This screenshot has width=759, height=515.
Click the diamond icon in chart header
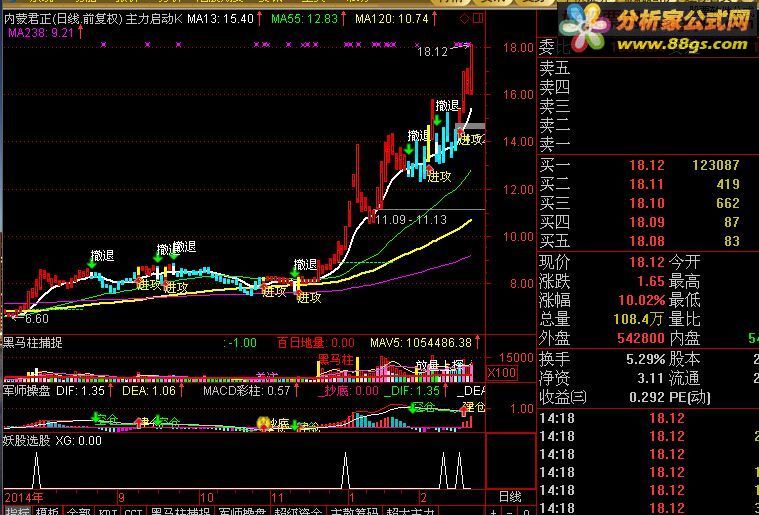pyautogui.click(x=464, y=19)
